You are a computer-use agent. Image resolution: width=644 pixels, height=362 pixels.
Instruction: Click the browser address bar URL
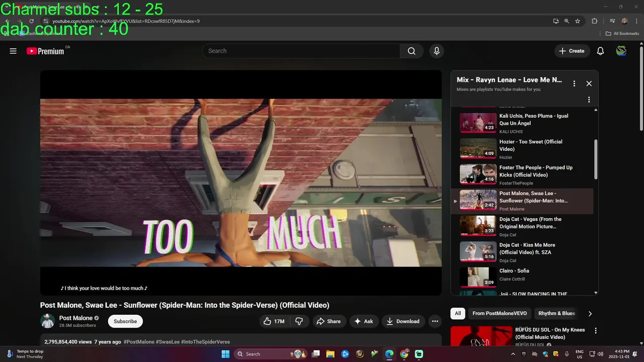coord(126,21)
